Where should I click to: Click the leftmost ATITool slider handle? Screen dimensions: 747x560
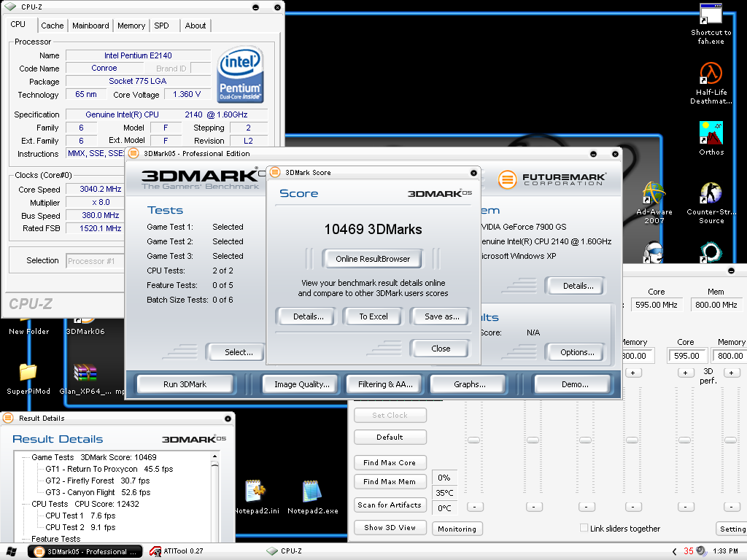[x=473, y=440]
